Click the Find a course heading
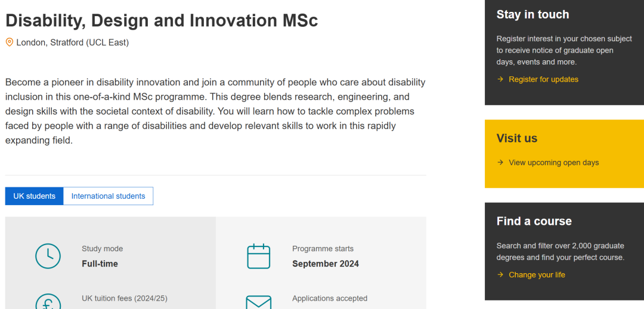Screen dimensions: 644x309 click(x=534, y=221)
